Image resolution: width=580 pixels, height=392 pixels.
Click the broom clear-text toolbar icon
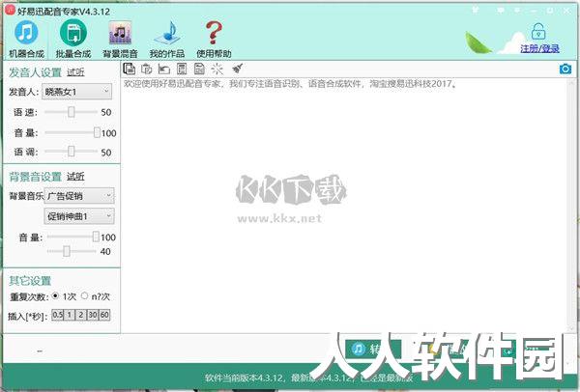[x=237, y=69]
